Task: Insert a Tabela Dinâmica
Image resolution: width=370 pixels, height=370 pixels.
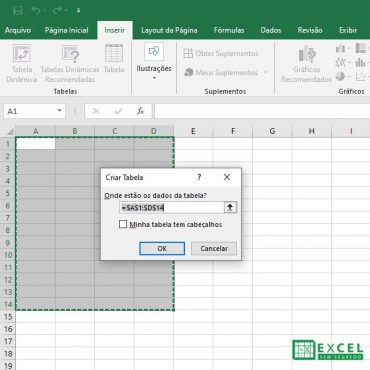Action: click(22, 64)
